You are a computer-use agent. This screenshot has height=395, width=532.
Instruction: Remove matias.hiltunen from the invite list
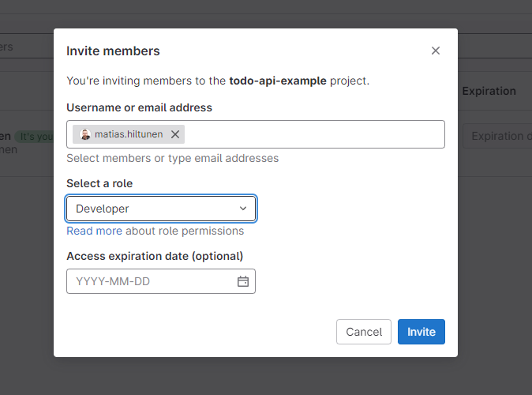pyautogui.click(x=175, y=134)
